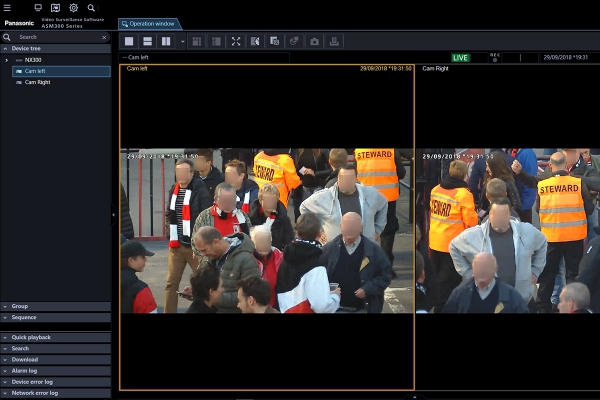The width and height of the screenshot is (600, 400).
Task: Expand the Device error log section
Action: click(56, 382)
